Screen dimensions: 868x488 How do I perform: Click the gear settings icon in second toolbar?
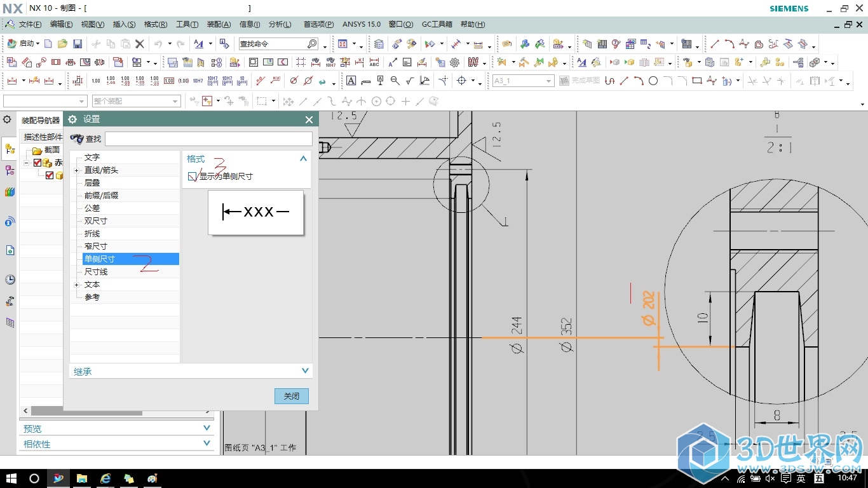pos(454,62)
